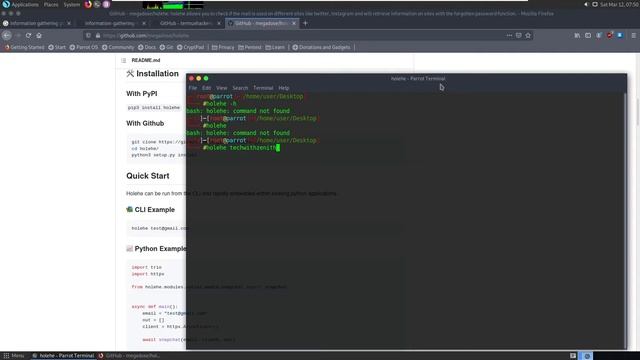Open Docs bookmark
Viewport: 640px width, 360px height.
pos(147,47)
